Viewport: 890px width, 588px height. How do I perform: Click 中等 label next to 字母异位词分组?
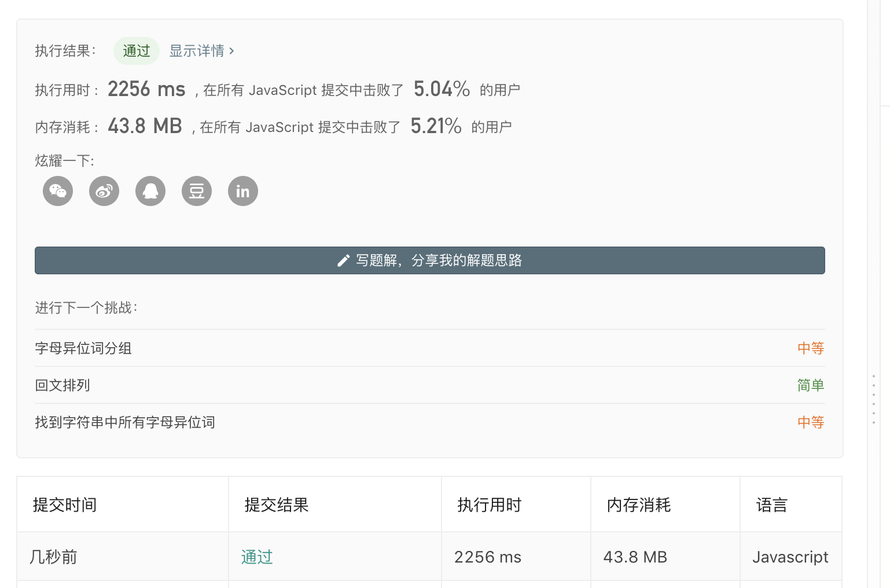pos(810,348)
